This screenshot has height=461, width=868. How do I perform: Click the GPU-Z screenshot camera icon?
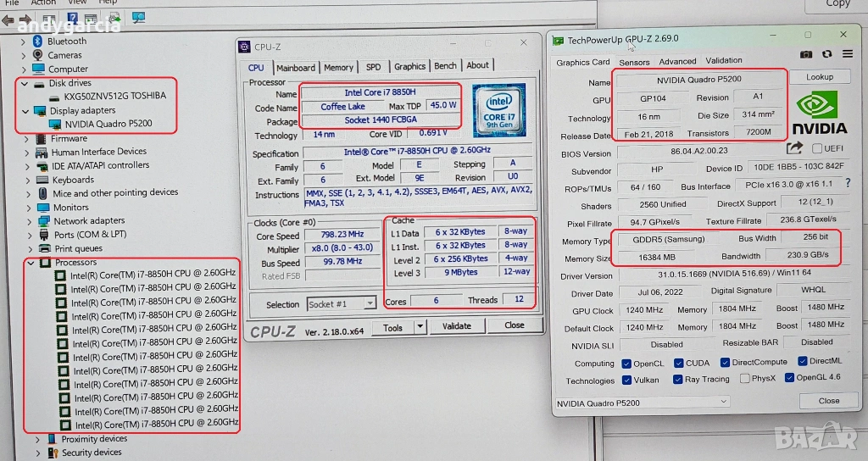(x=805, y=54)
